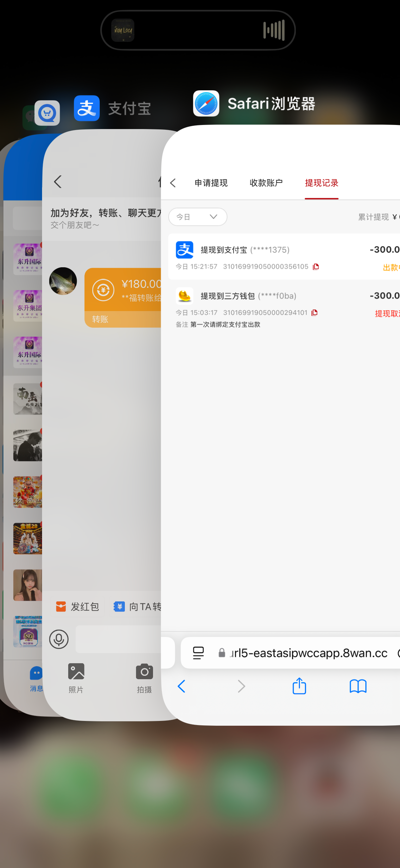This screenshot has height=868, width=400.
Task: Tap the Safari page settings icon
Action: click(198, 653)
